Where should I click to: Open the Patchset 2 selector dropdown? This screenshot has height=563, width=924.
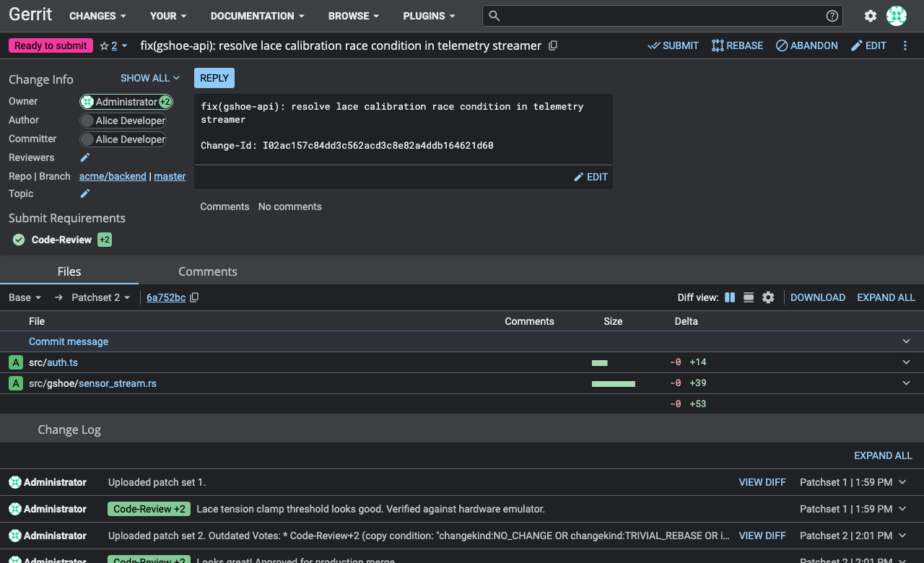(101, 297)
